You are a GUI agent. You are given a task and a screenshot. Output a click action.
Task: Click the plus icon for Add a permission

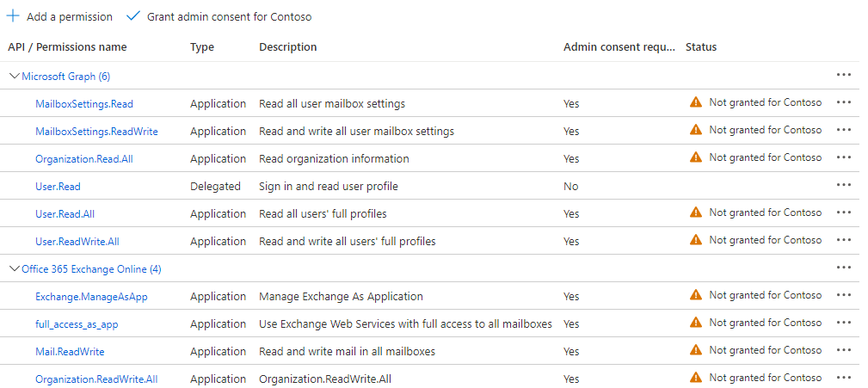14,16
